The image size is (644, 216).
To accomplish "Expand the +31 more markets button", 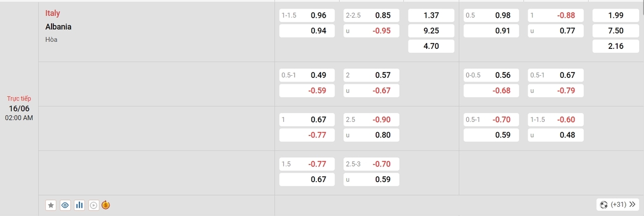I will pos(618,205).
